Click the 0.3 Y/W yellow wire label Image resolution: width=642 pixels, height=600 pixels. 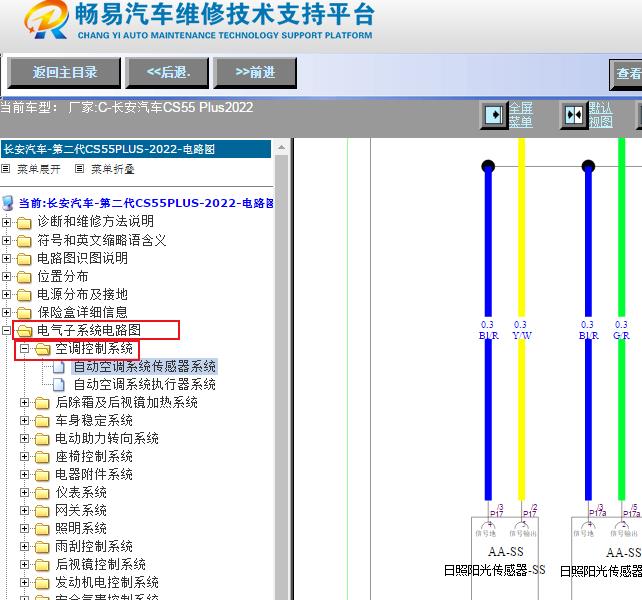pos(522,331)
